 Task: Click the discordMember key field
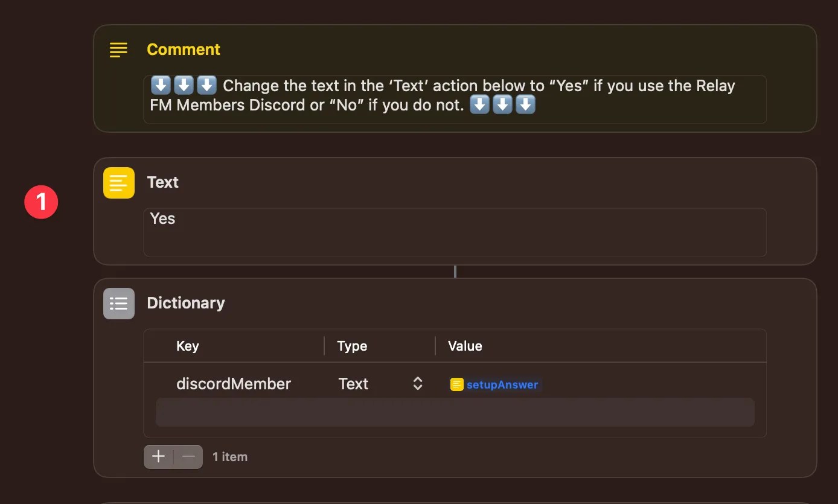pos(233,383)
